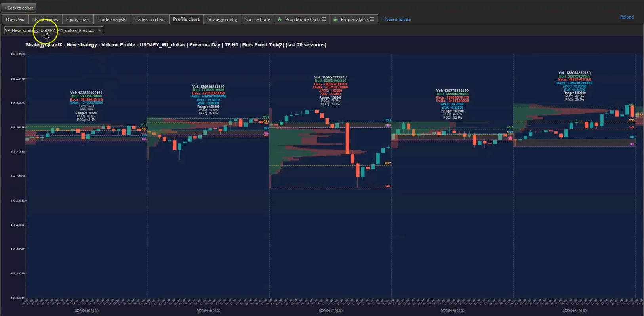This screenshot has width=644, height=316.
Task: View the Source Code tab
Action: click(x=257, y=19)
